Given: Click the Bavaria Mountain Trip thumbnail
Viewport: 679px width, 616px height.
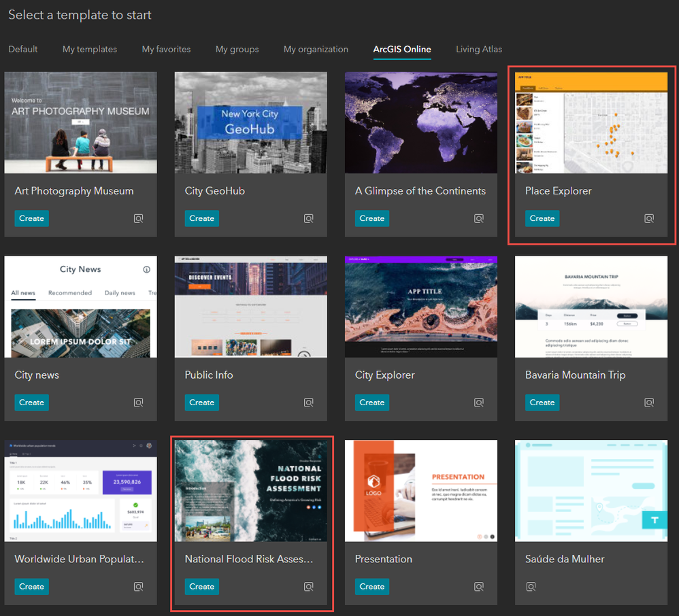Looking at the screenshot, I should [x=591, y=307].
